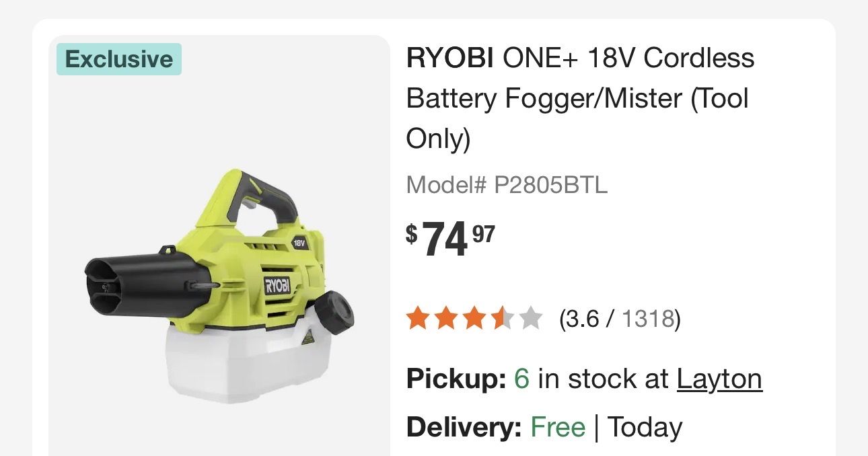This screenshot has width=868, height=456.
Task: Click the first orange rating star
Action: coord(417,319)
